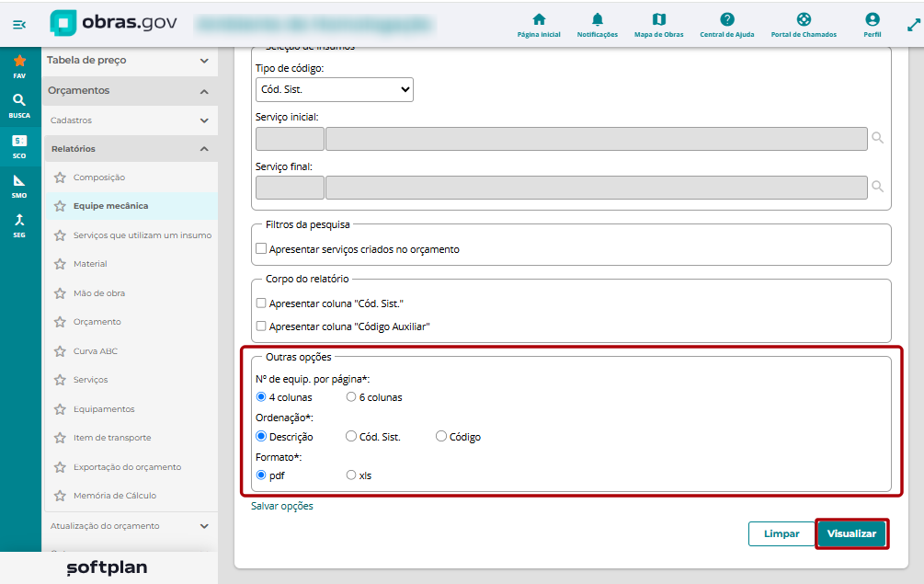
Task: Select pdf format radio
Action: tap(261, 475)
